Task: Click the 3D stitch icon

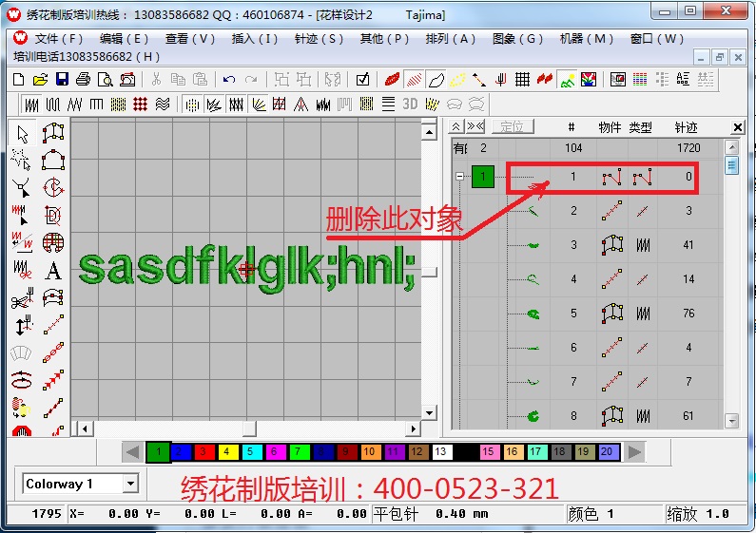Action: point(410,105)
